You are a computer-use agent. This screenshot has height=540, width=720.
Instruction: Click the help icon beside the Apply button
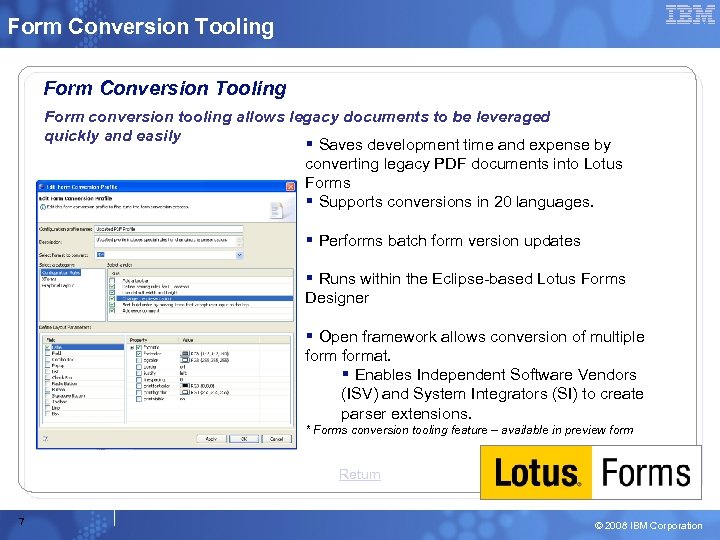(x=45, y=439)
